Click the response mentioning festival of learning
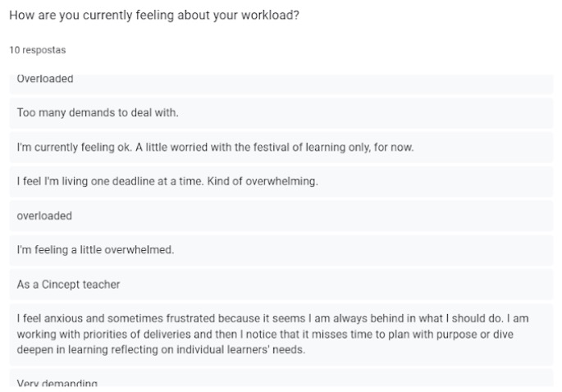 pos(215,148)
